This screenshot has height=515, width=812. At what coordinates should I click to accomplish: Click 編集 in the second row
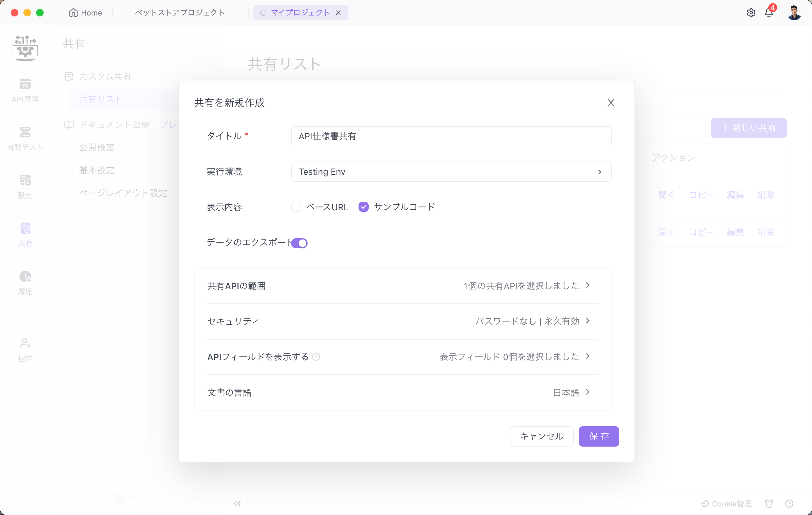point(735,232)
